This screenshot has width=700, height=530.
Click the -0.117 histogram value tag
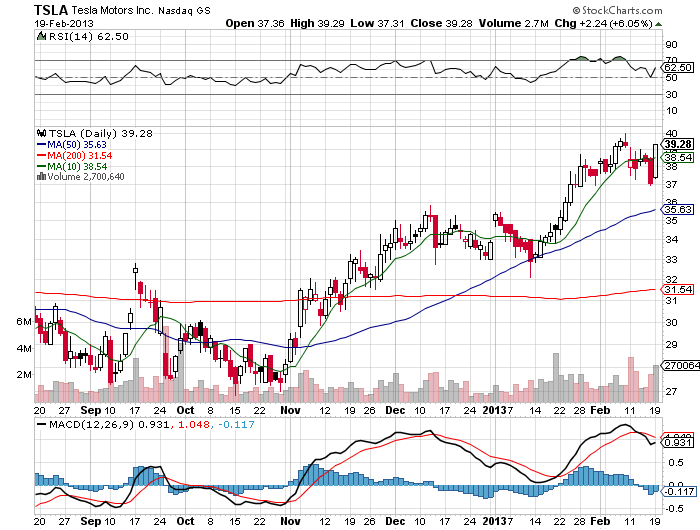tap(678, 492)
